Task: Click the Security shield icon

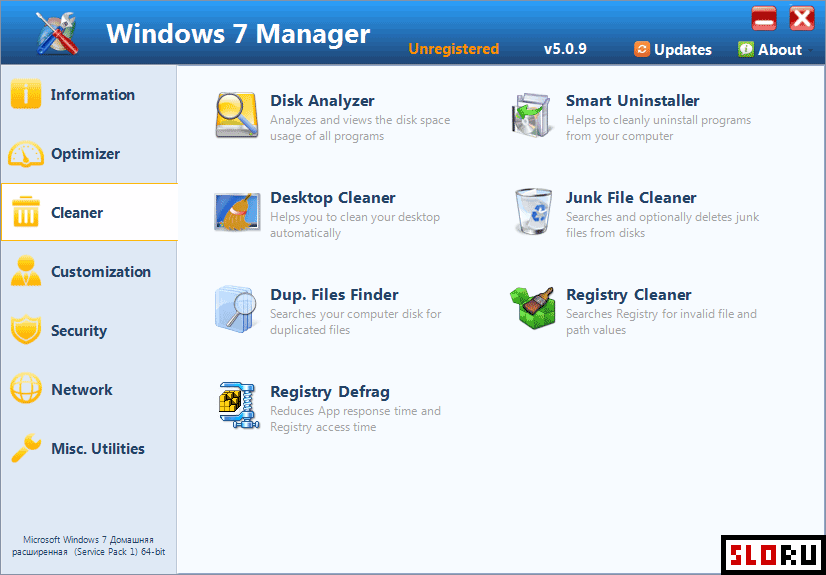Action: (25, 330)
